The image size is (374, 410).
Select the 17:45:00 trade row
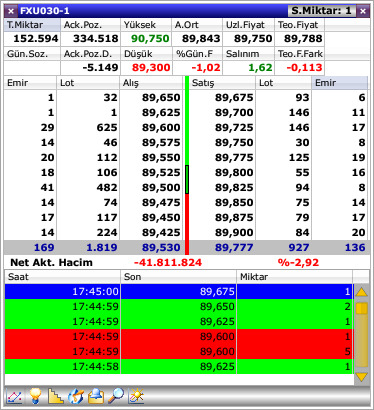pyautogui.click(x=179, y=291)
